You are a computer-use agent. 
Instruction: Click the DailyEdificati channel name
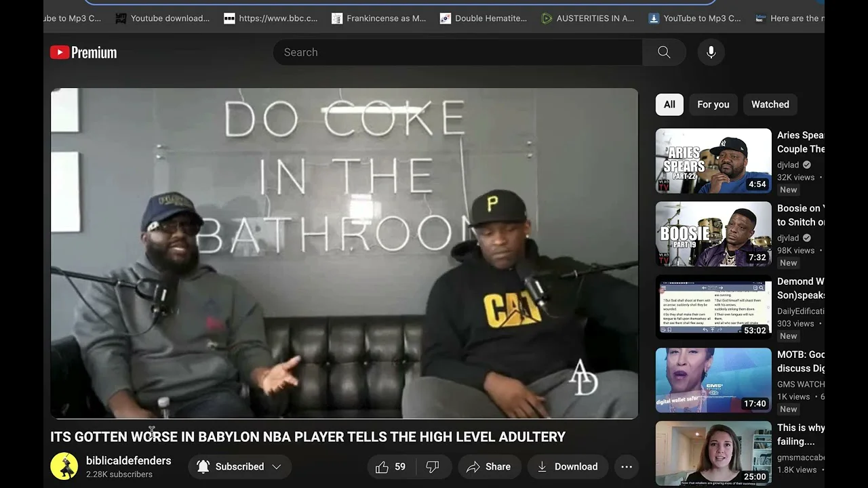(x=801, y=311)
